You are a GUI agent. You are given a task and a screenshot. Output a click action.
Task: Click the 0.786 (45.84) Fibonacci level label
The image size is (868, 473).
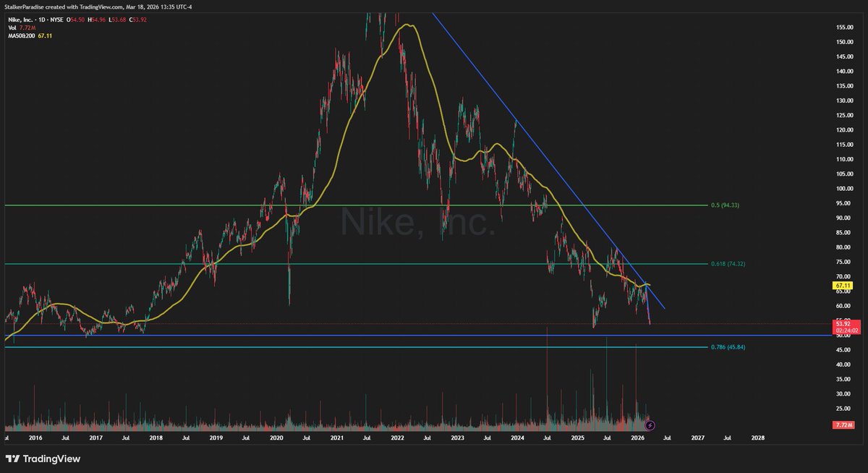tap(726, 348)
